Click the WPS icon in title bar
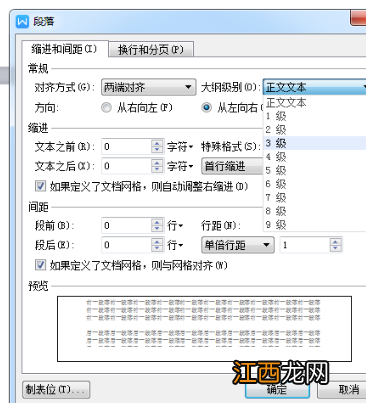 point(22,22)
